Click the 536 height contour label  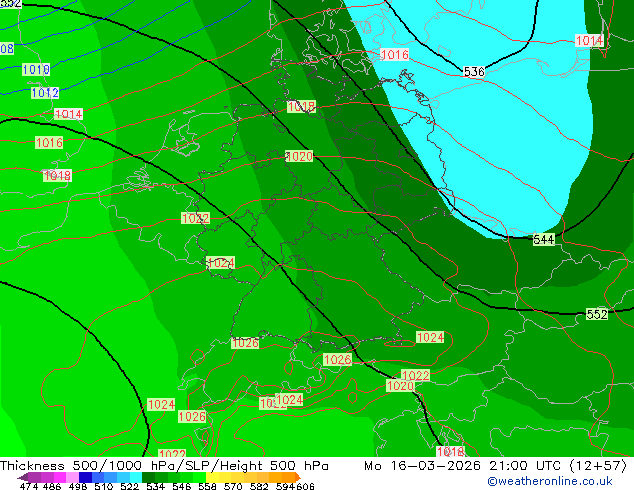tap(473, 72)
